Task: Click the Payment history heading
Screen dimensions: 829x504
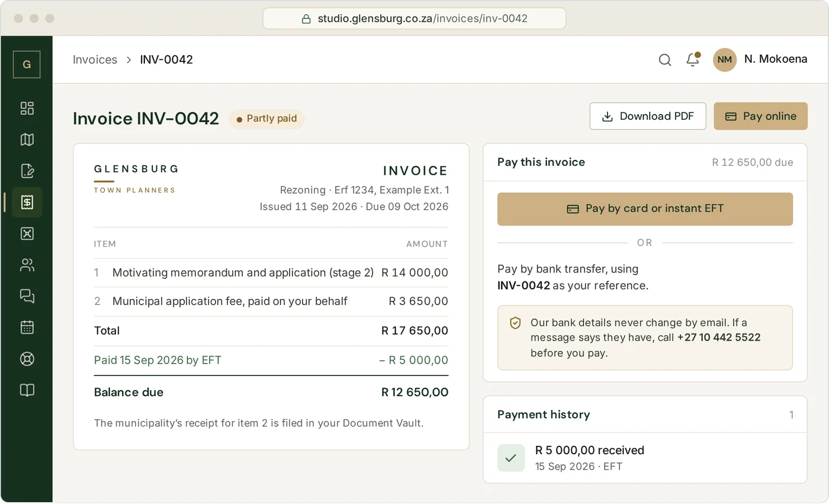Action: (x=544, y=415)
